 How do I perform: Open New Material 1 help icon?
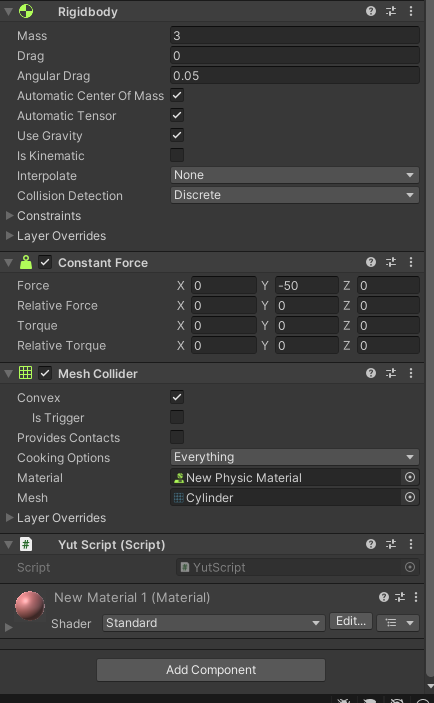384,597
